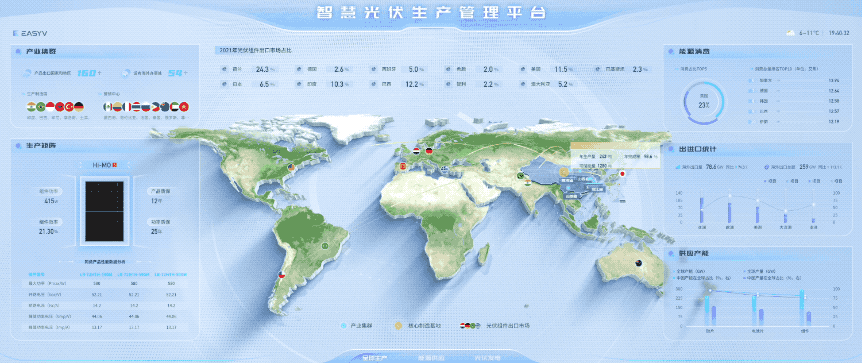
Task: Click the icon beside the 6.5% market share
Action: (x=224, y=84)
